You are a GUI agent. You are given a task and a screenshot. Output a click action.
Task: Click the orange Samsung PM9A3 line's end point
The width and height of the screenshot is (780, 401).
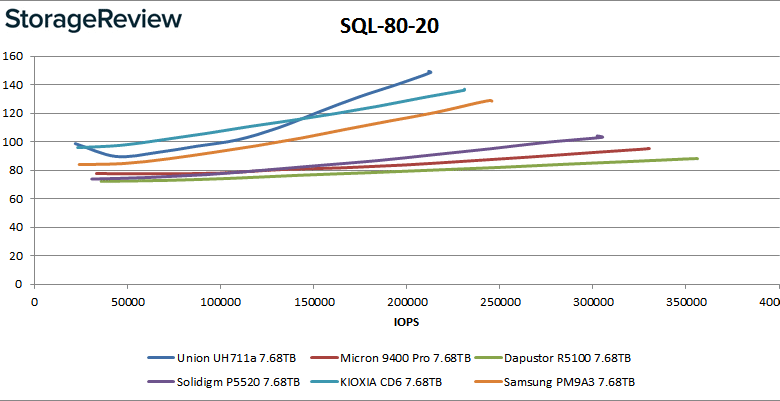[491, 100]
